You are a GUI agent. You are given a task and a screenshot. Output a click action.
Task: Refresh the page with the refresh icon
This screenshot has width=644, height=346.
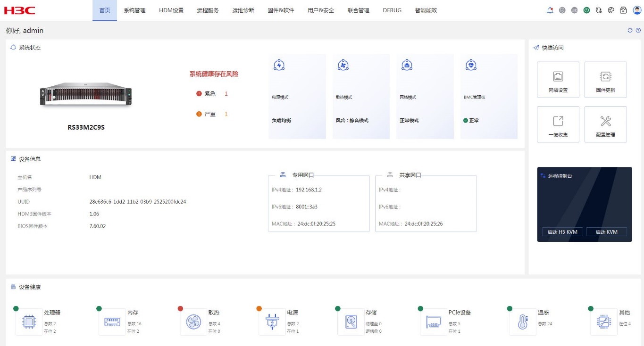tap(630, 30)
